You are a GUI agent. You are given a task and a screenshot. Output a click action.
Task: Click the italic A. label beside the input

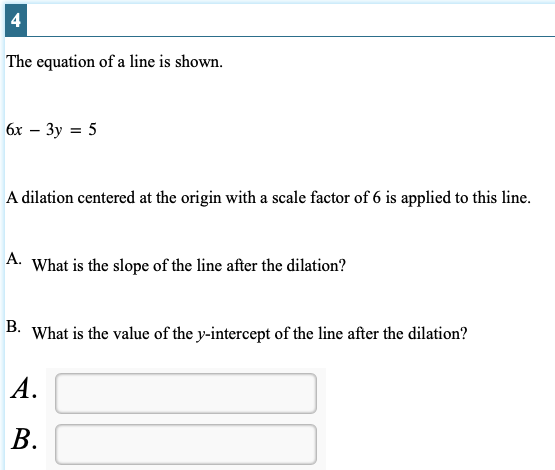24,389
